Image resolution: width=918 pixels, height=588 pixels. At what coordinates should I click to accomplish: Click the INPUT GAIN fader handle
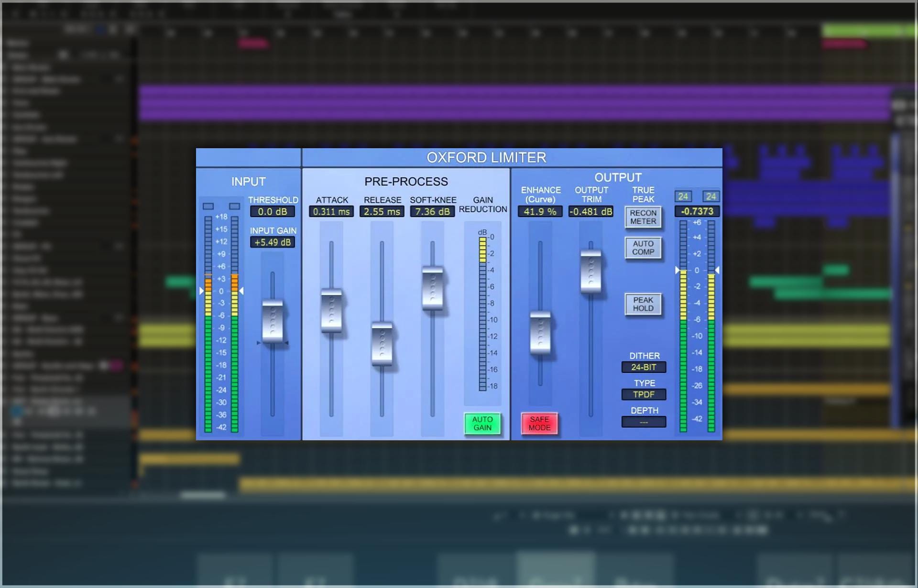click(x=273, y=321)
